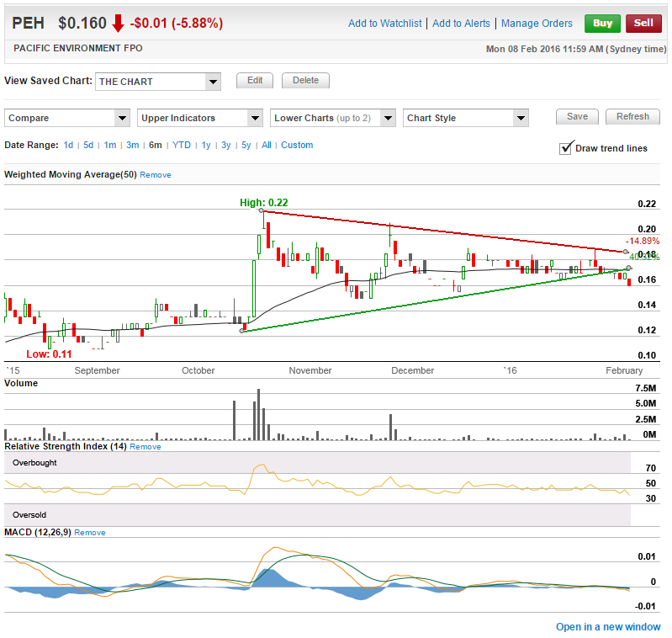Viewport: 672px width, 638px height.
Task: Open the Add to Watchlist link
Action: pyautogui.click(x=385, y=24)
